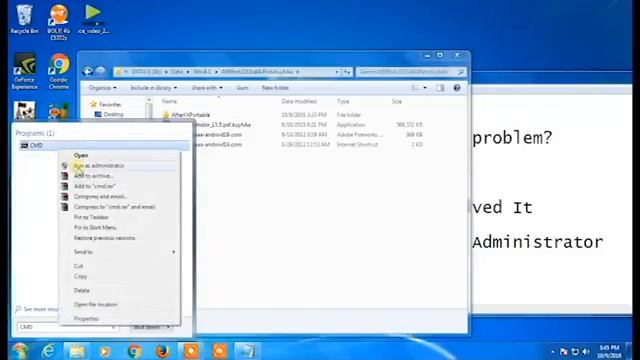
Task: Open the Shut down options arrow
Action: coord(169,327)
